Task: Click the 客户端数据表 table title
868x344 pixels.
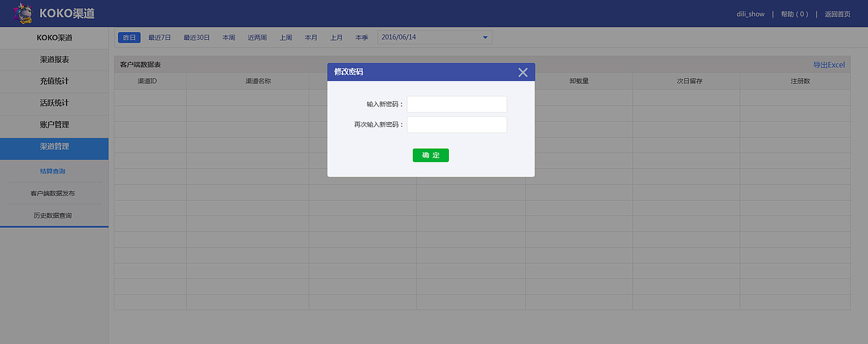Action: [x=140, y=65]
